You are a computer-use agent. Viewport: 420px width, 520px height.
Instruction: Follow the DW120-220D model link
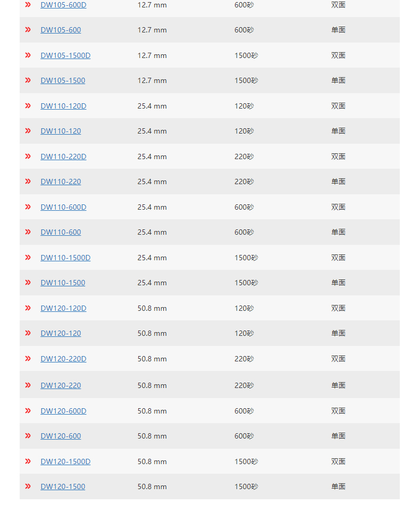point(63,359)
